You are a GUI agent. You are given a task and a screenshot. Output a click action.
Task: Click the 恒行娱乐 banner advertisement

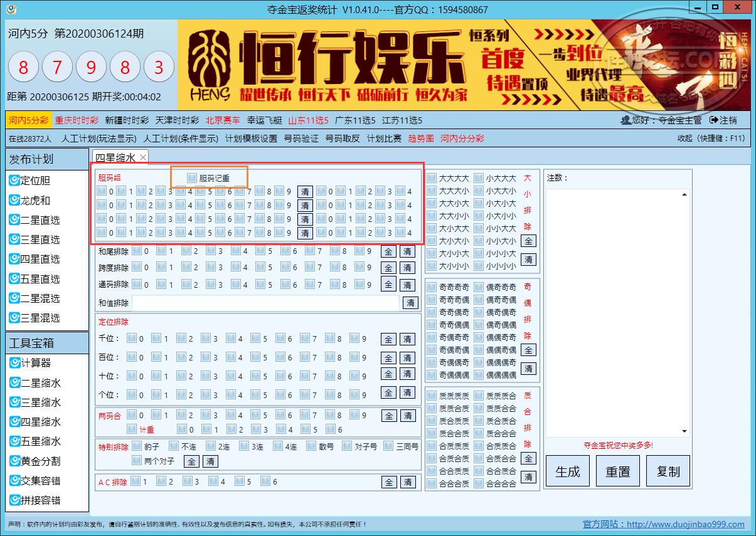tap(464, 65)
